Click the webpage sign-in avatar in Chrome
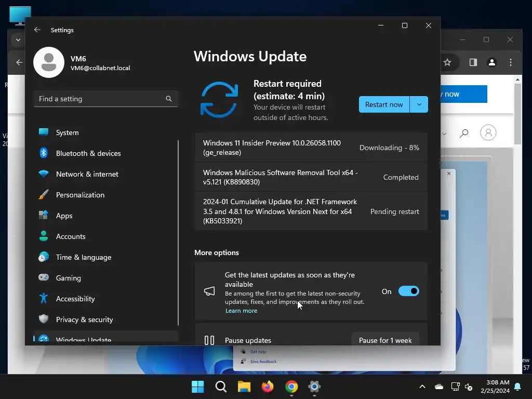 click(488, 132)
